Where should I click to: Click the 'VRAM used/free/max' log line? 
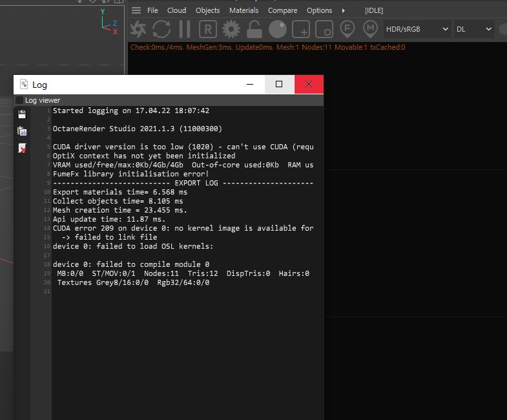pos(183,165)
